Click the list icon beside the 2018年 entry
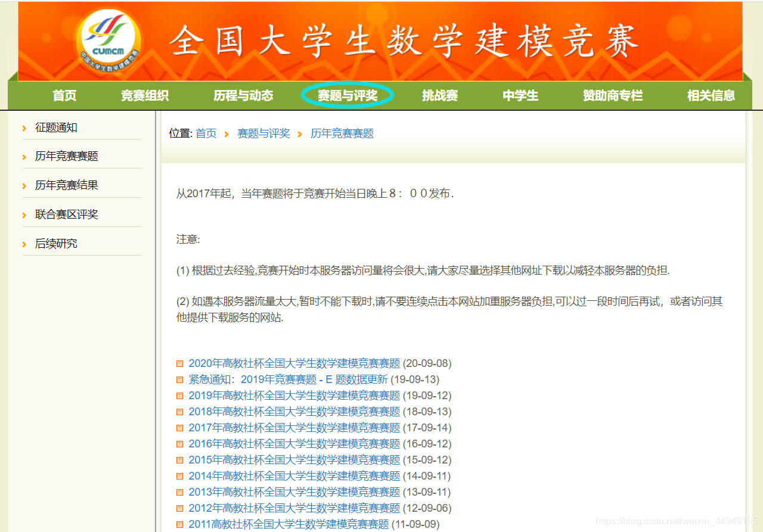Viewport: 763px width, 532px height. click(180, 412)
